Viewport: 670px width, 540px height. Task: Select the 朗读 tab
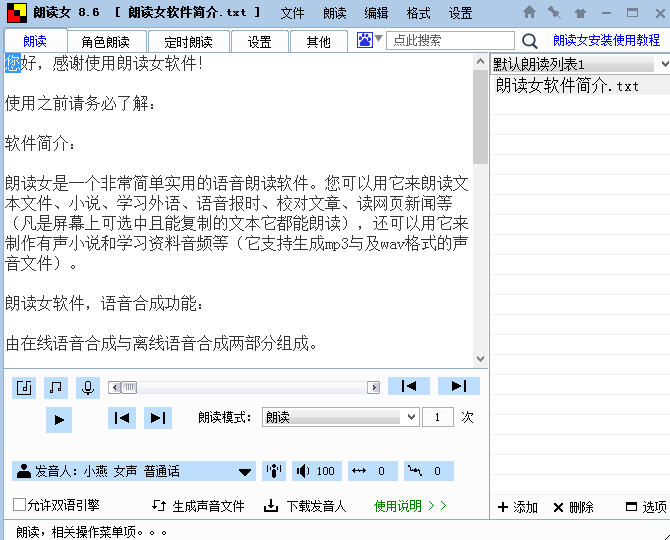click(x=35, y=41)
